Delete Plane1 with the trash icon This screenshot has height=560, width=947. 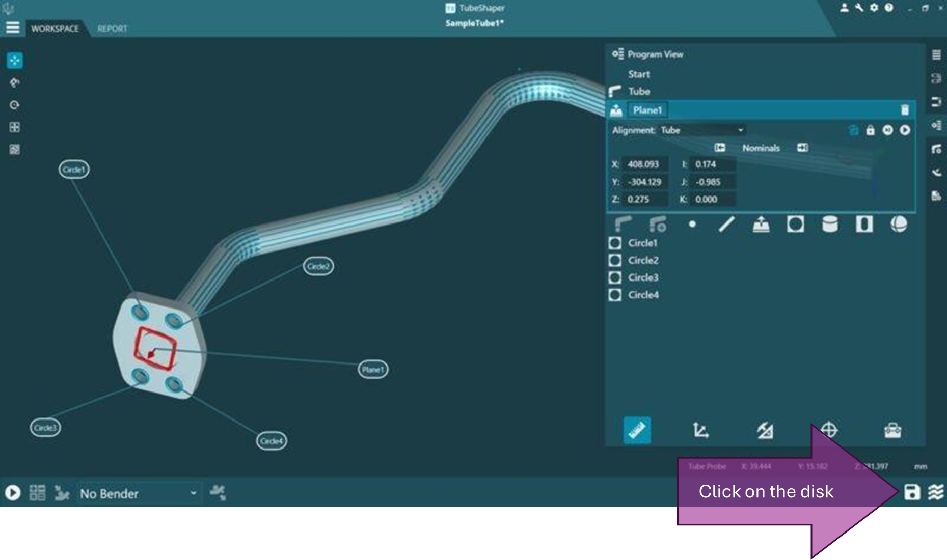(905, 110)
